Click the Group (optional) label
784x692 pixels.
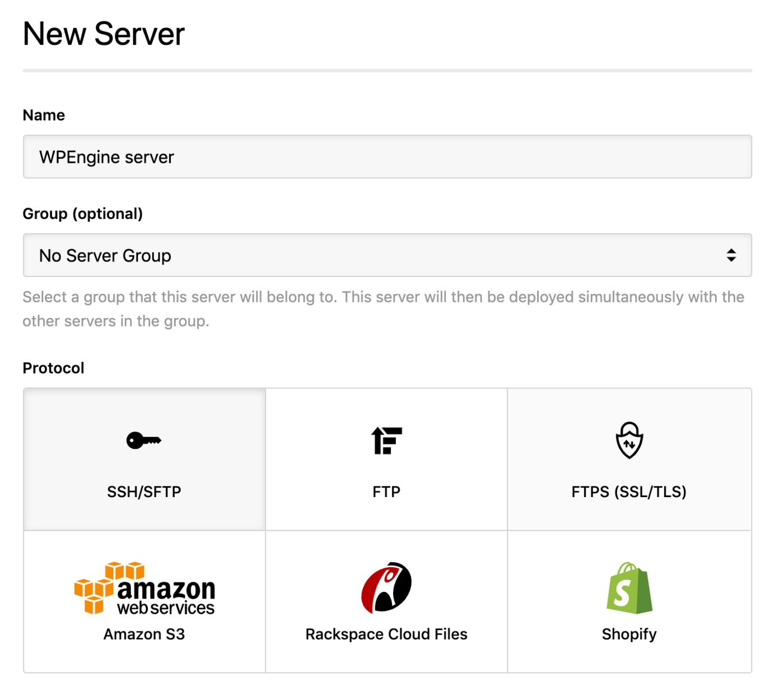[83, 214]
